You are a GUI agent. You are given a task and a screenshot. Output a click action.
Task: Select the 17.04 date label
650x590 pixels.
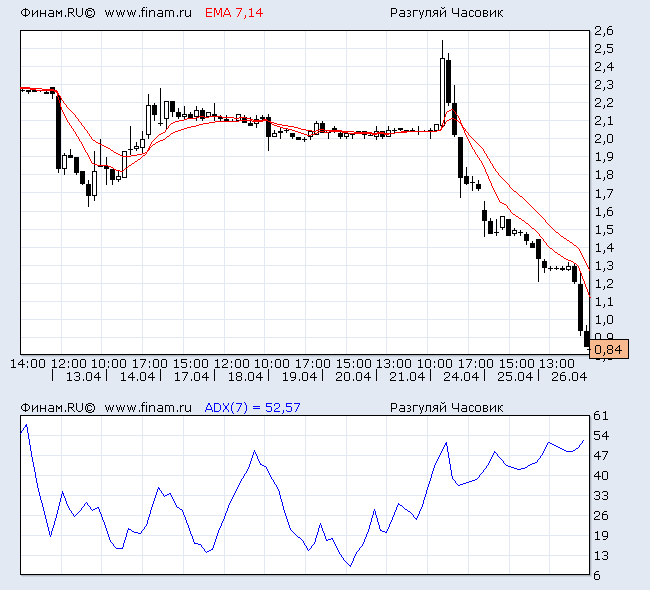191,376
